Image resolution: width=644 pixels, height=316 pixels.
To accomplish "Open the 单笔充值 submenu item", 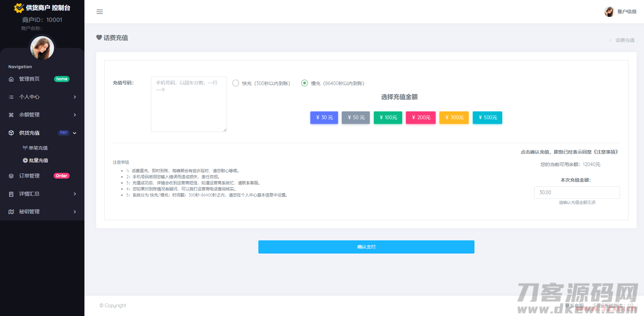I will [x=35, y=148].
